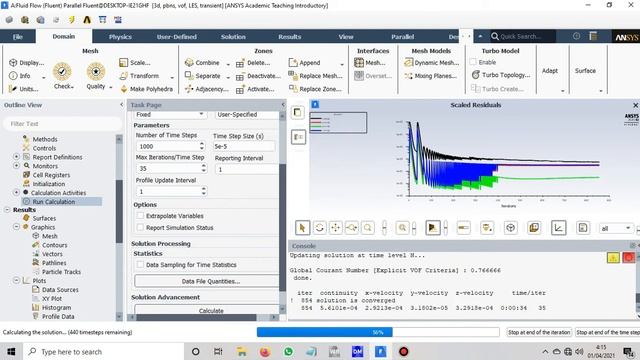This screenshot has height=360, width=640.
Task: Expand Calculation Activities tree node
Action: click(16, 192)
